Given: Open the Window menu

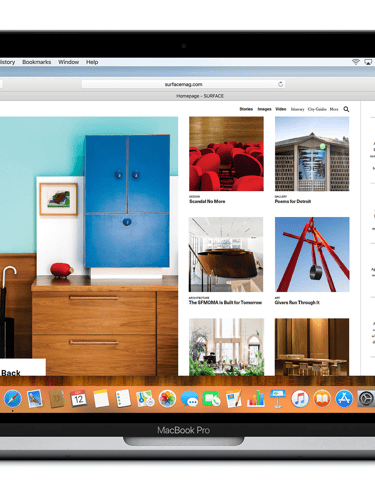Looking at the screenshot, I should tap(68, 62).
